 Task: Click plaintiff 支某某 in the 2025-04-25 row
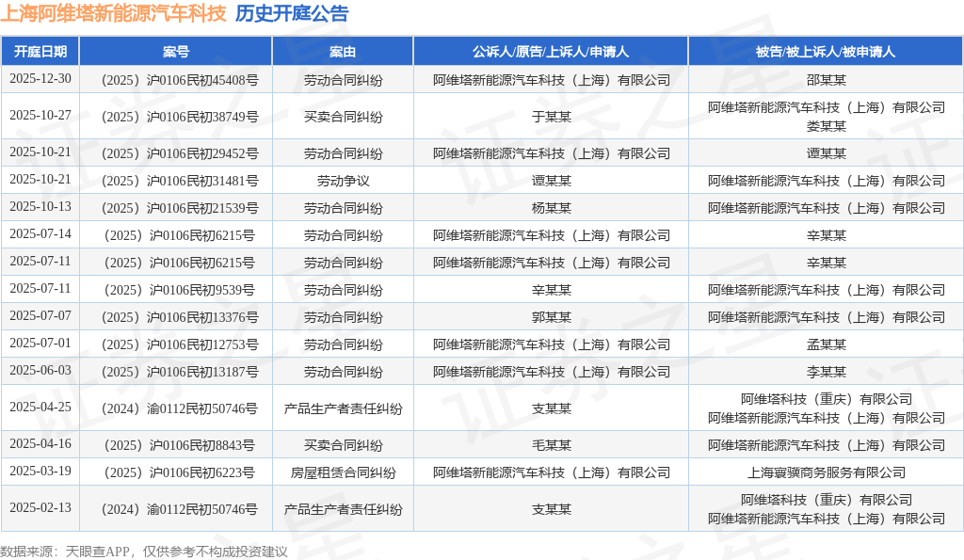click(x=552, y=408)
